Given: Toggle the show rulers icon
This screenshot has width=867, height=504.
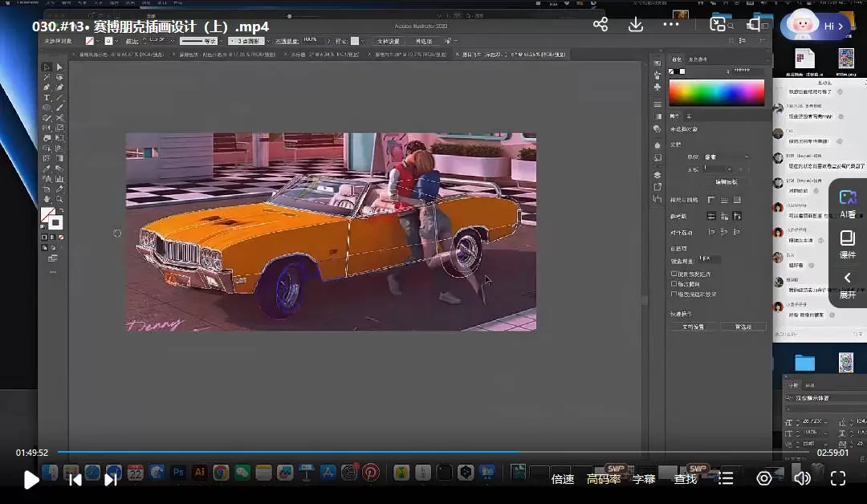Looking at the screenshot, I should coord(711,200).
